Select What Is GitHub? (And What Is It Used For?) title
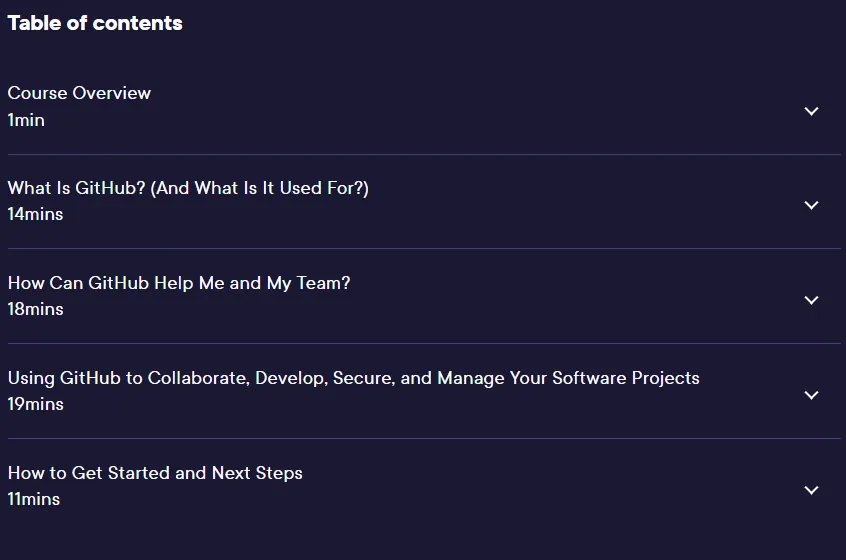The image size is (846, 560). (188, 188)
